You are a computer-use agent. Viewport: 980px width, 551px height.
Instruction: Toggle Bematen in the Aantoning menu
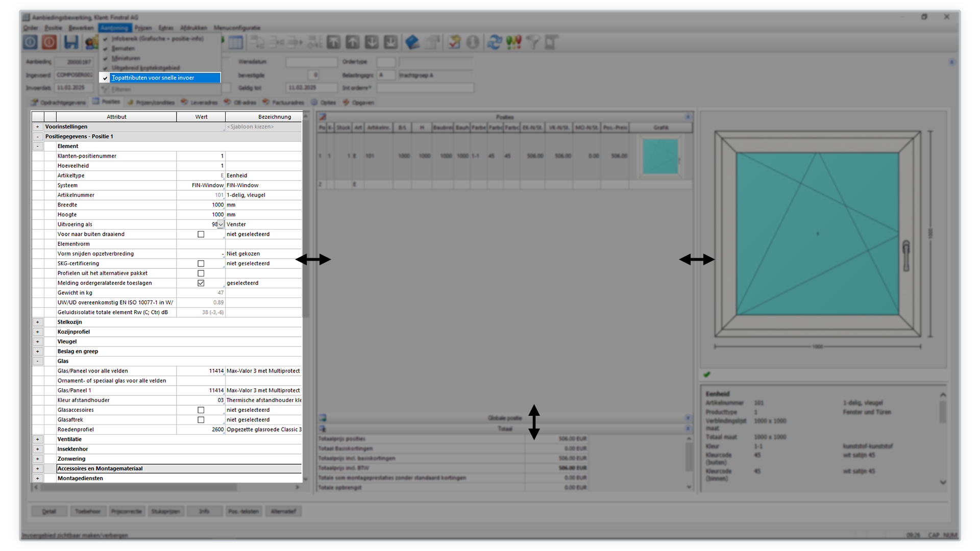(x=160, y=48)
